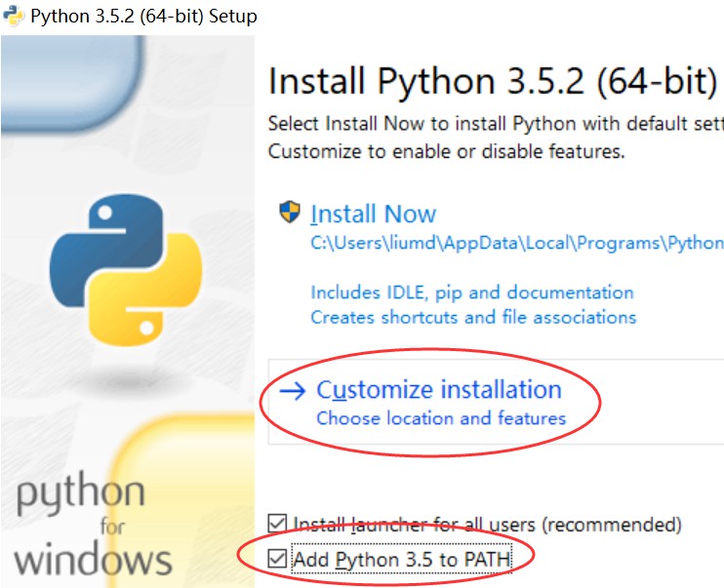Image resolution: width=724 pixels, height=588 pixels.
Task: Start the default install with Install Now
Action: (x=373, y=215)
